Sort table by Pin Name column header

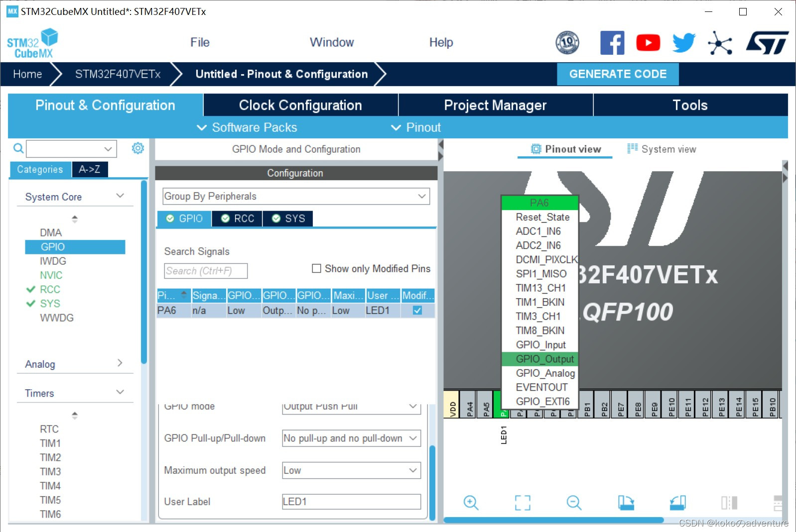173,296
